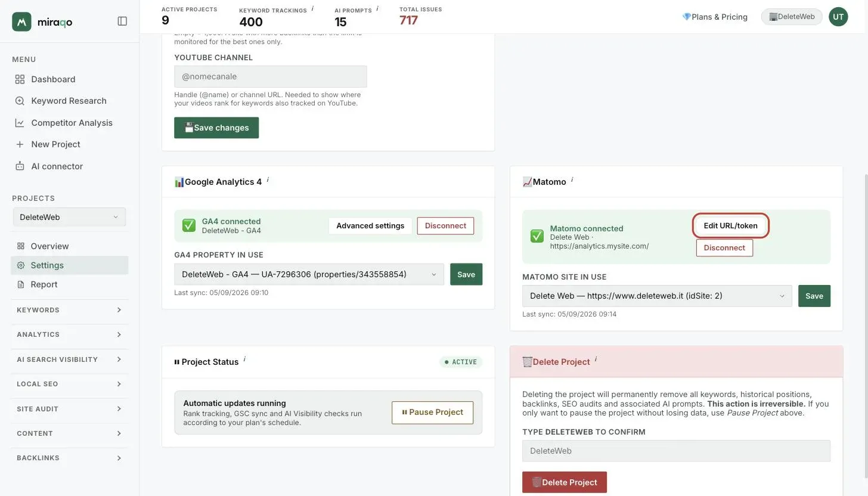Expand the Analytics sidebar section
This screenshot has width=868, height=496.
[69, 334]
